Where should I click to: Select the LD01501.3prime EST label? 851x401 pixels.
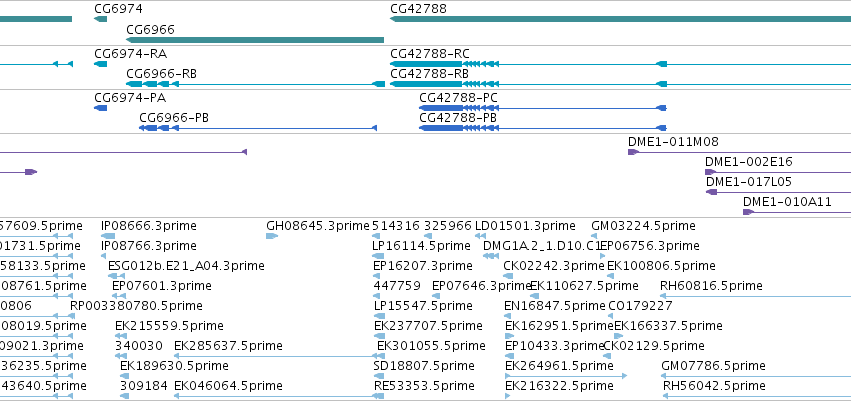coord(525,226)
